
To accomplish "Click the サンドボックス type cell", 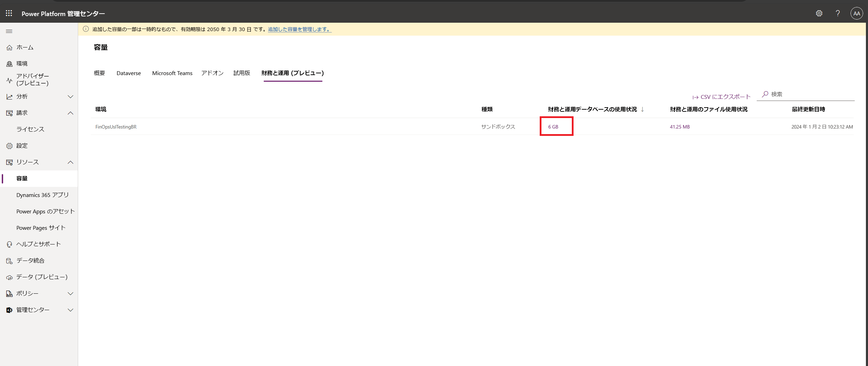I will (498, 127).
